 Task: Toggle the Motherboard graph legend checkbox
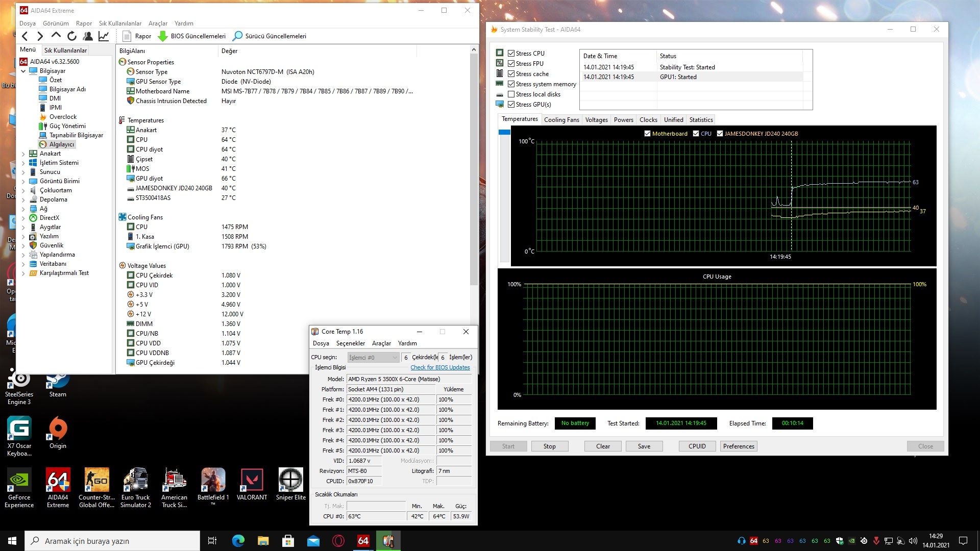[647, 134]
